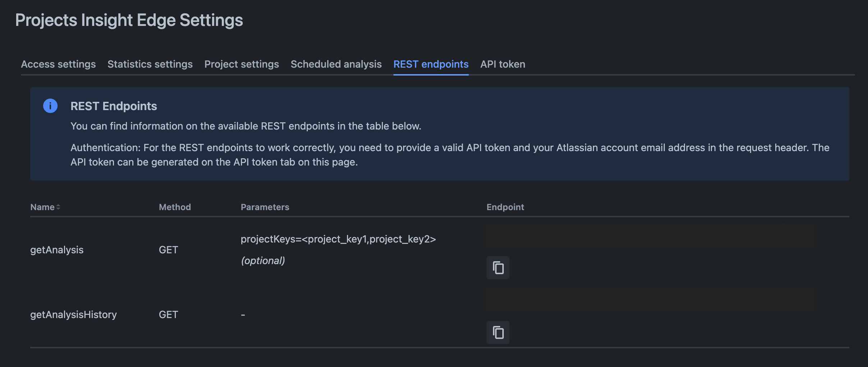868x367 pixels.
Task: Click the getAnalysis endpoint URL field
Action: [650, 236]
